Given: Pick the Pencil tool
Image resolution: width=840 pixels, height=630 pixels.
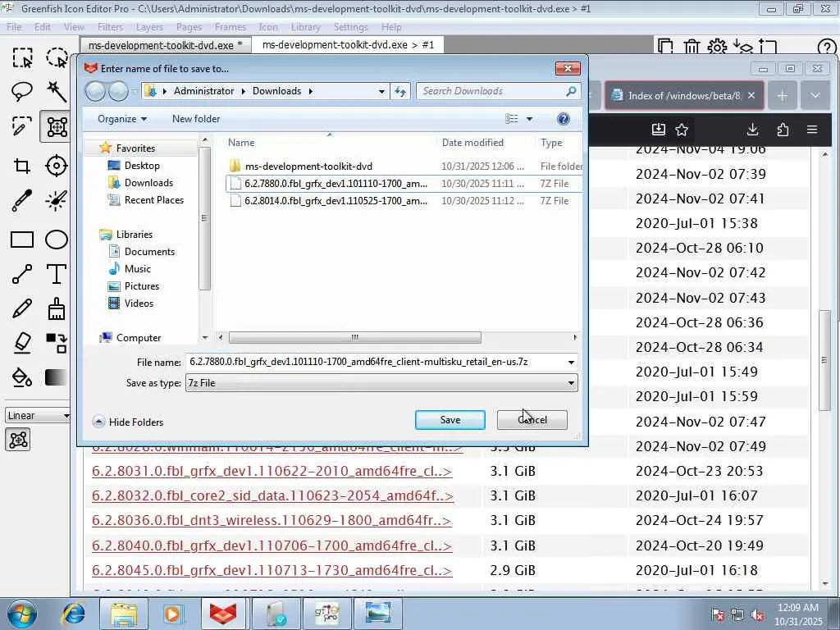Looking at the screenshot, I should (x=22, y=308).
